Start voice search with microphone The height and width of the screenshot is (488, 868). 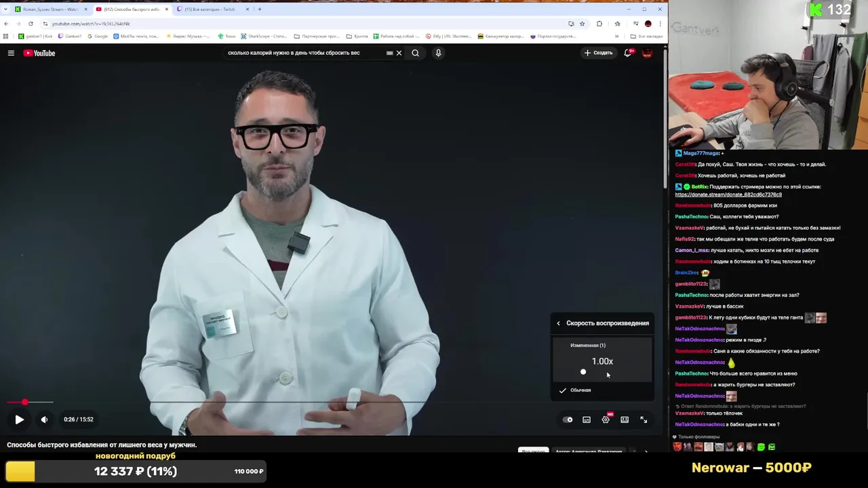pyautogui.click(x=438, y=53)
